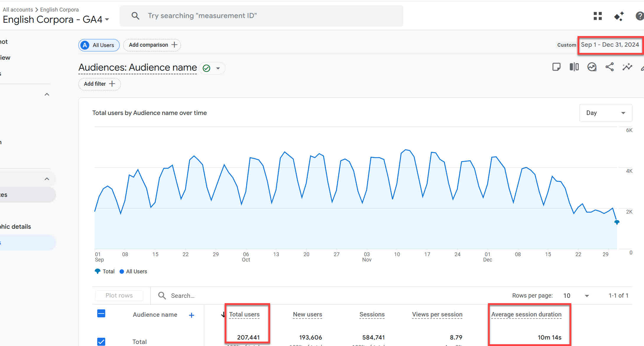The height and width of the screenshot is (346, 644).
Task: Click the Gemini sparkle insights icon in the header
Action: 619,16
